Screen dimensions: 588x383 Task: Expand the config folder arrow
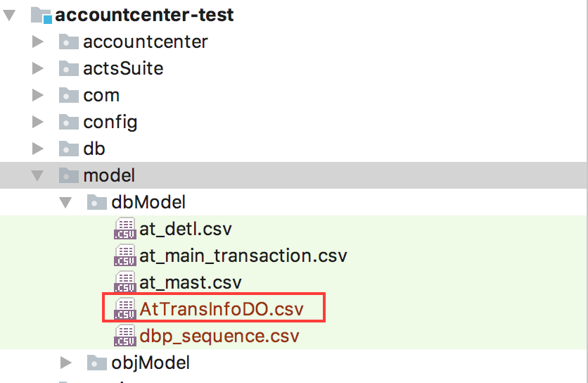[37, 122]
